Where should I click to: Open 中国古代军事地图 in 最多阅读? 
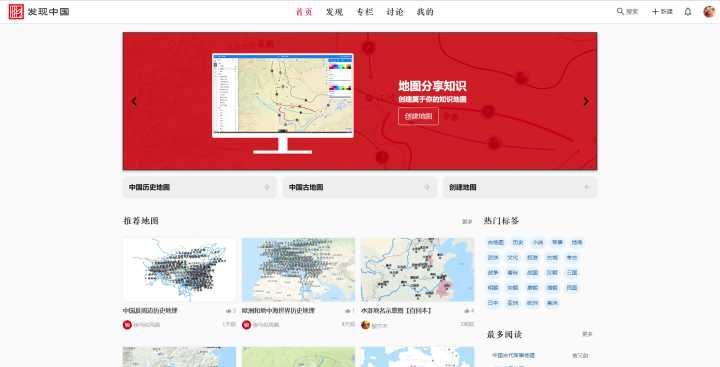click(x=513, y=356)
